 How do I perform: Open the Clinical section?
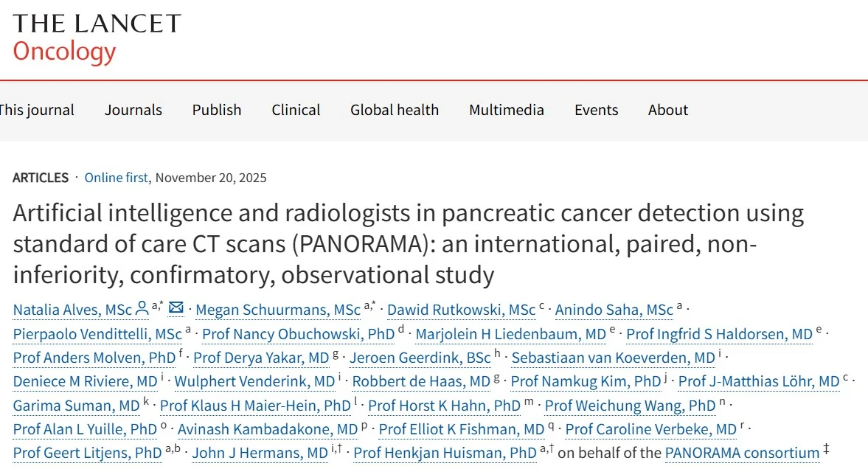[x=295, y=109]
